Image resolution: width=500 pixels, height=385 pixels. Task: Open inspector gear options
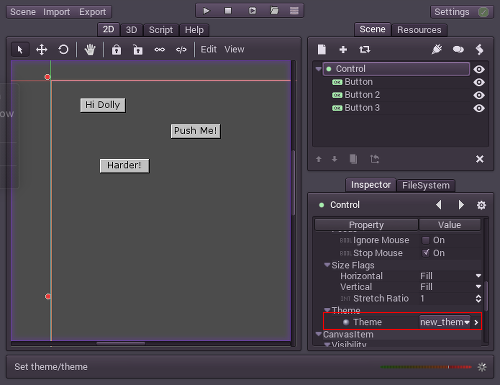click(x=481, y=205)
